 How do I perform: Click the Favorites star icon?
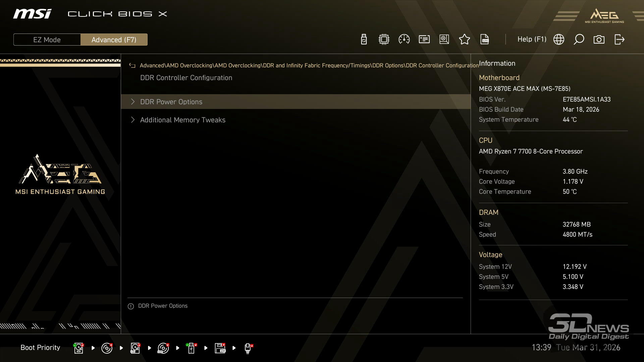(464, 40)
